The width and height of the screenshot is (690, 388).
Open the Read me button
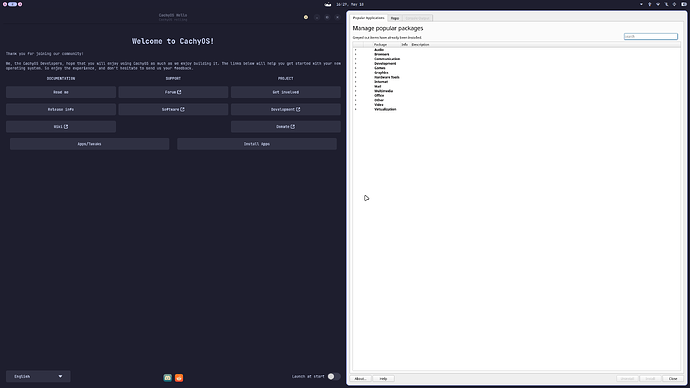click(61, 92)
